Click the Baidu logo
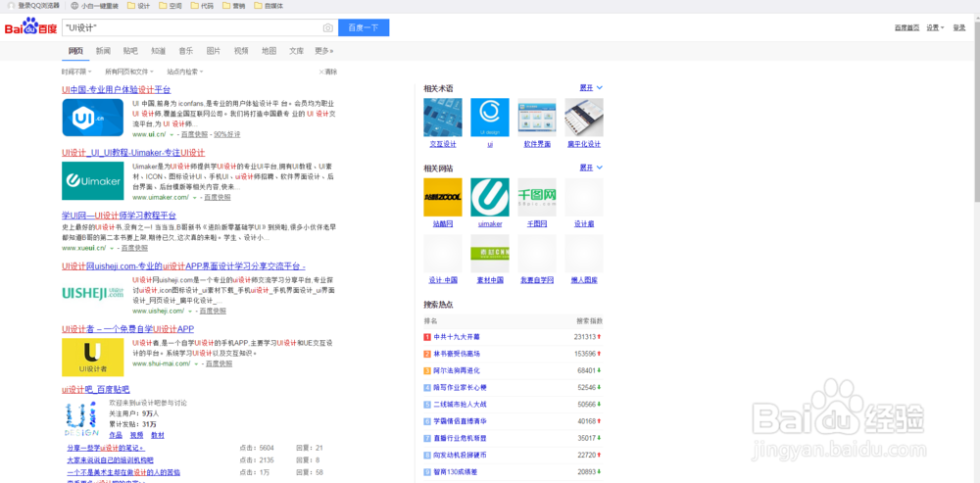This screenshot has width=980, height=483. [x=30, y=28]
